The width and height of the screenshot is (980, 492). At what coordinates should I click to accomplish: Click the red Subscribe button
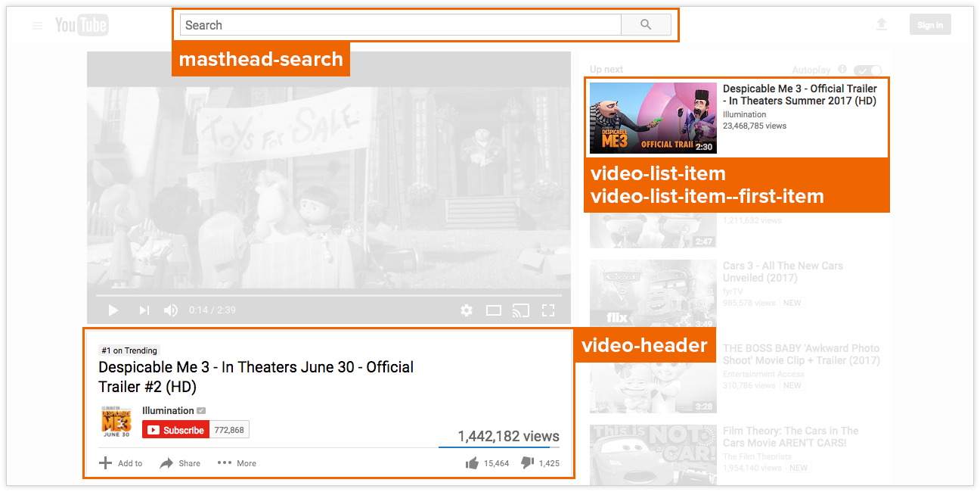(175, 430)
